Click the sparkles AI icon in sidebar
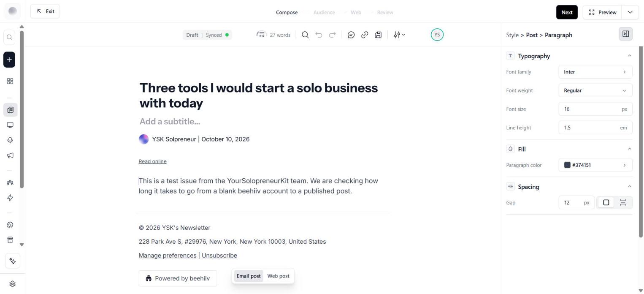Viewport: 644px width, 294px height. tap(12, 261)
